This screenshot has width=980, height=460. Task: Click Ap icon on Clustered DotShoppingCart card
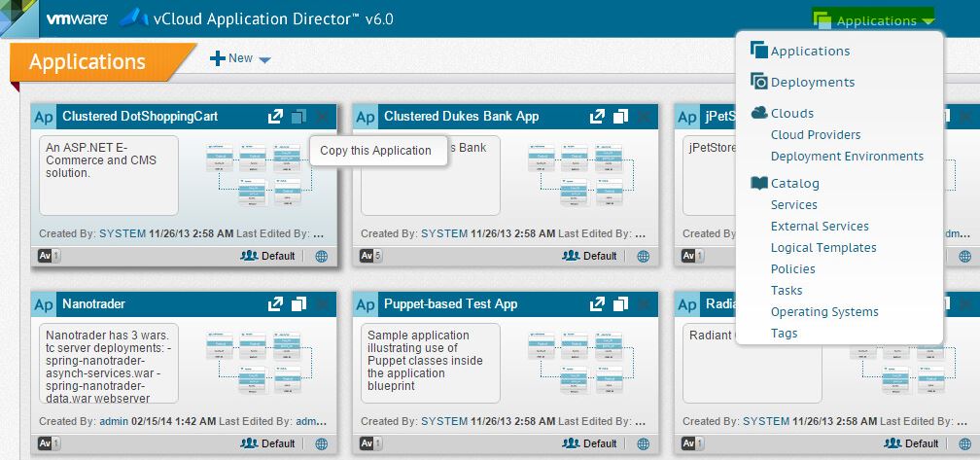click(44, 117)
